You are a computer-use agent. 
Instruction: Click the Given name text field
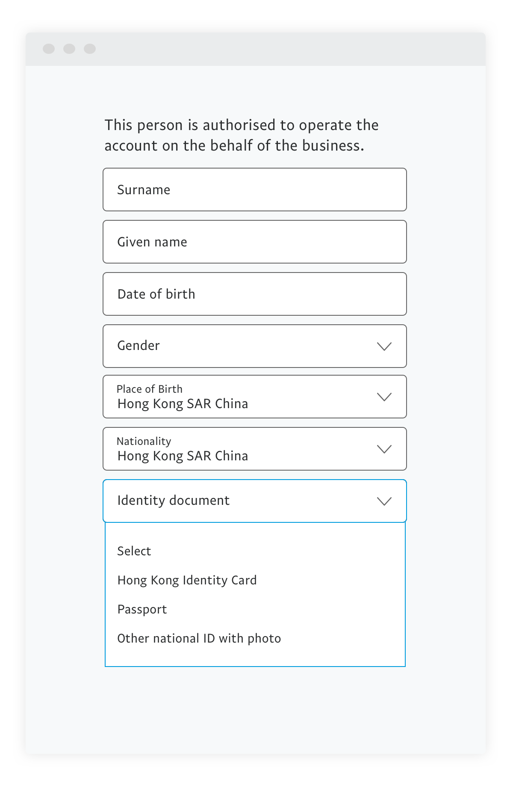tap(254, 242)
